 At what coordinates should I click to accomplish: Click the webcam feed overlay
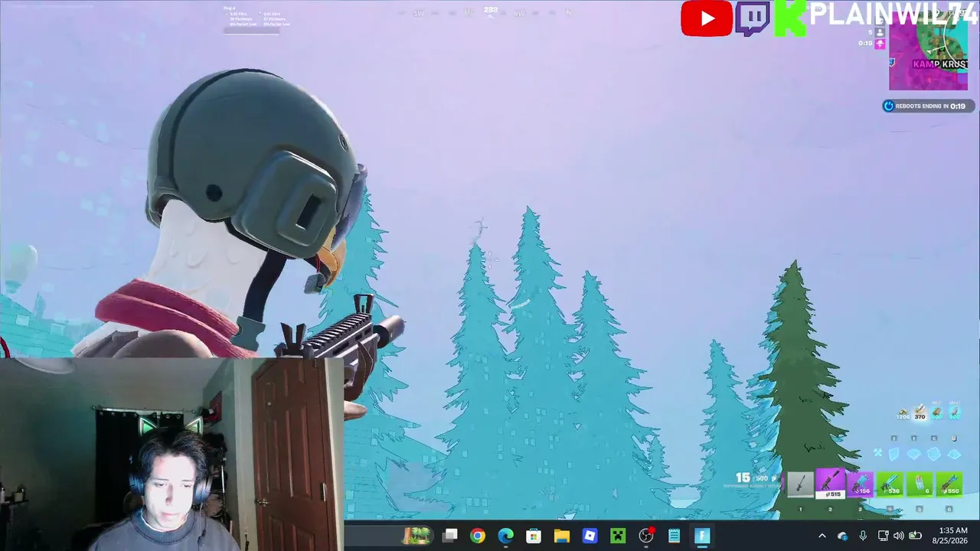pyautogui.click(x=171, y=455)
